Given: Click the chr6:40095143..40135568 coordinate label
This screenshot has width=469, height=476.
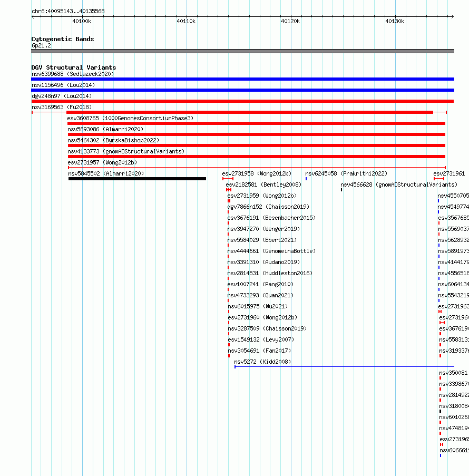Looking at the screenshot, I should click(68, 11).
